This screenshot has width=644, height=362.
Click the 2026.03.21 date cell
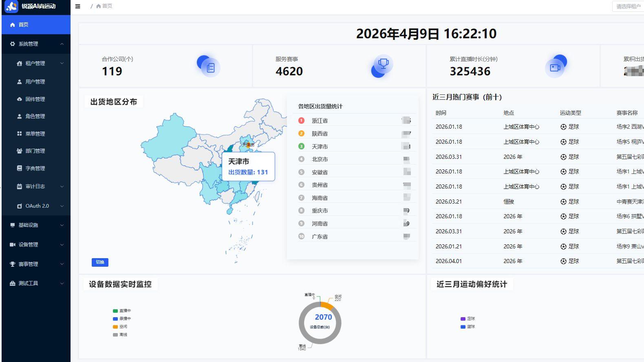pyautogui.click(x=449, y=202)
